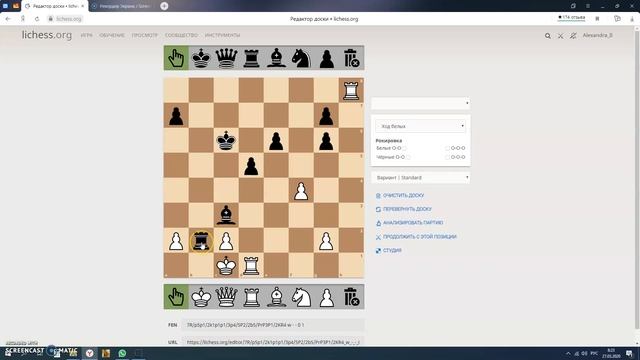
Task: Pick the black pawn from top palette
Action: pos(327,58)
